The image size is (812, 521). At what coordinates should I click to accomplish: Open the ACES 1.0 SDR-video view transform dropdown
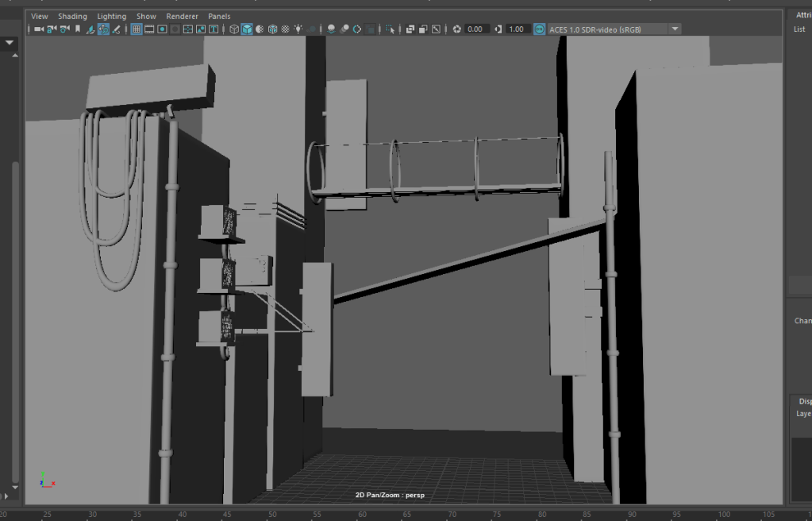click(675, 29)
